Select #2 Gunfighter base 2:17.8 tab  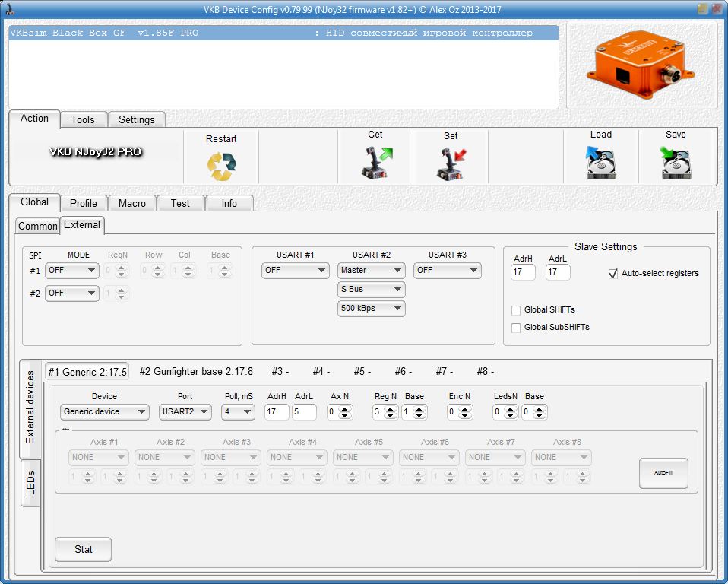pyautogui.click(x=196, y=371)
